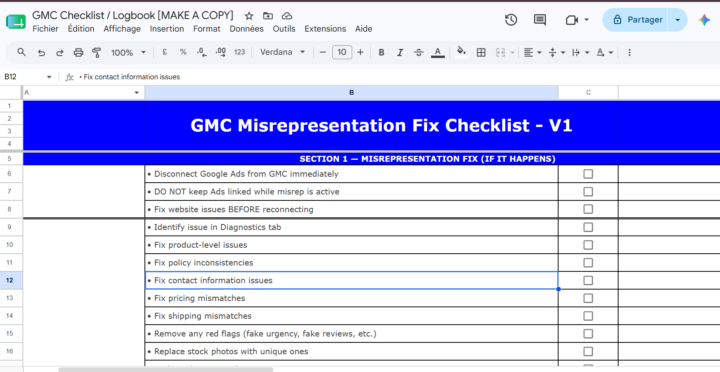Search the menus magnifier icon

22,52
